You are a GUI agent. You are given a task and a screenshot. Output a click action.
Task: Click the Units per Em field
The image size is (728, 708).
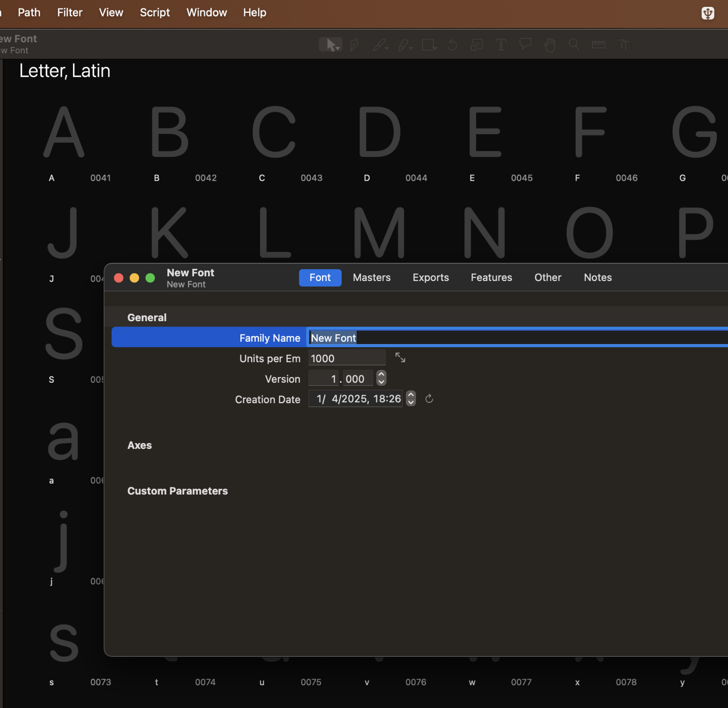point(347,358)
